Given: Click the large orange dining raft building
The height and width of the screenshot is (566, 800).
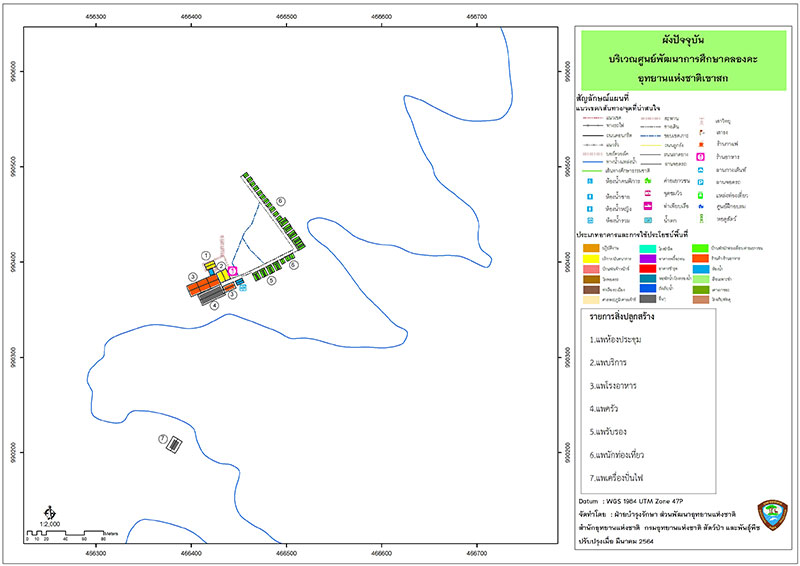Looking at the screenshot, I should click(203, 285).
